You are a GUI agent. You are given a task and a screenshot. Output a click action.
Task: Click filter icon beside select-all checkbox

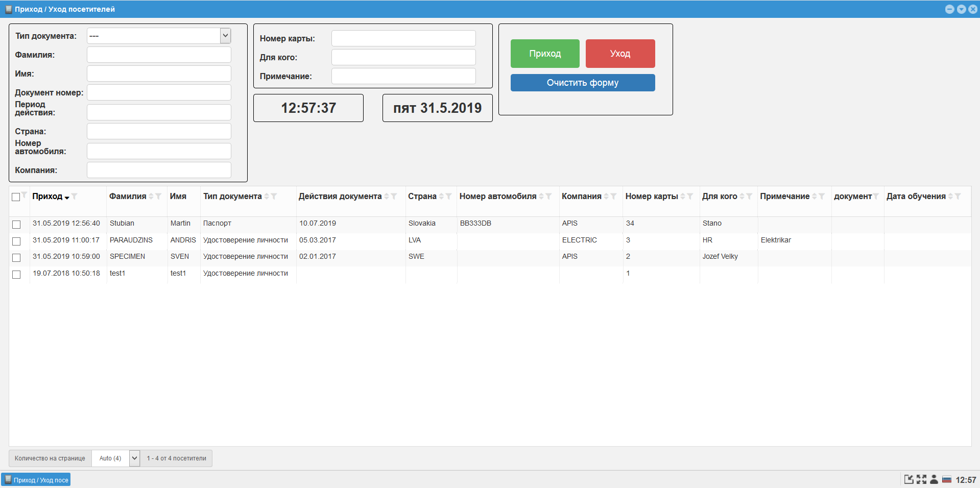25,195
